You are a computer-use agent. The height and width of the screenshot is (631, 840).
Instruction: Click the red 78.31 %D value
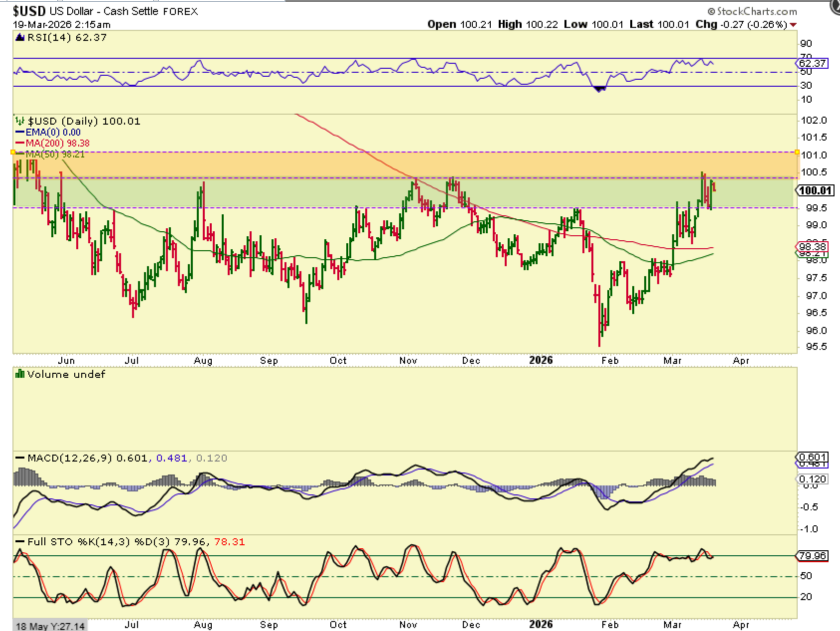[230, 542]
